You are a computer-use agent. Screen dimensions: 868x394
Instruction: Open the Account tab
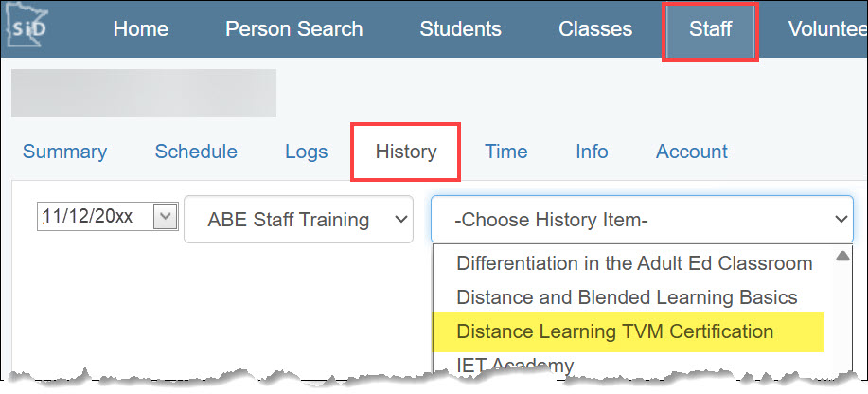[692, 152]
